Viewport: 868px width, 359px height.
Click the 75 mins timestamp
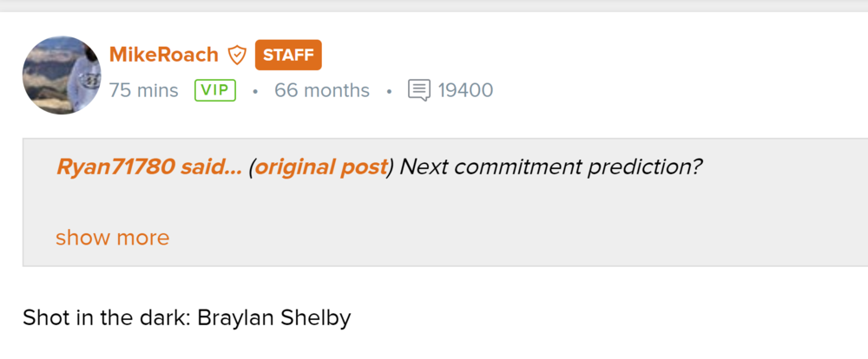(x=143, y=90)
